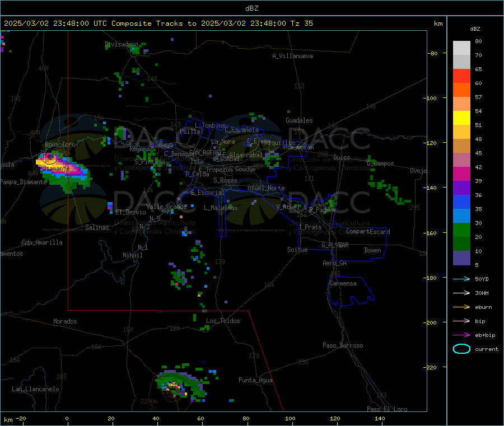Click the -80 km vertical axis tick

pyautogui.click(x=432, y=53)
